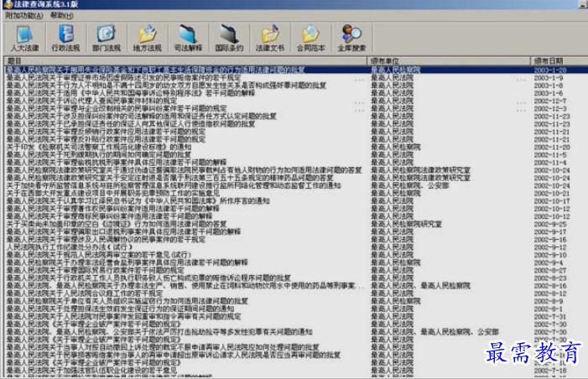Select row about 海事诉讼特别程序法 解释
Screen dimensions: 588x379
295,93
